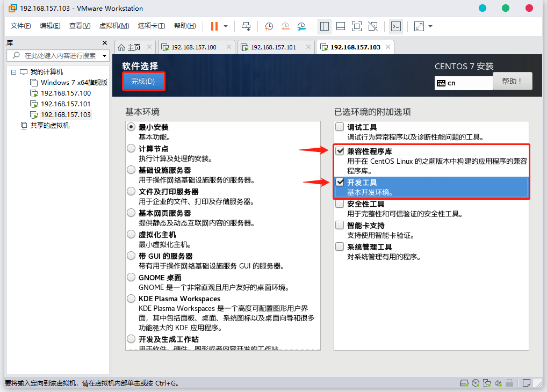This screenshot has width=547, height=392.
Task: Toggle the unity mode icon
Action: tap(373, 26)
